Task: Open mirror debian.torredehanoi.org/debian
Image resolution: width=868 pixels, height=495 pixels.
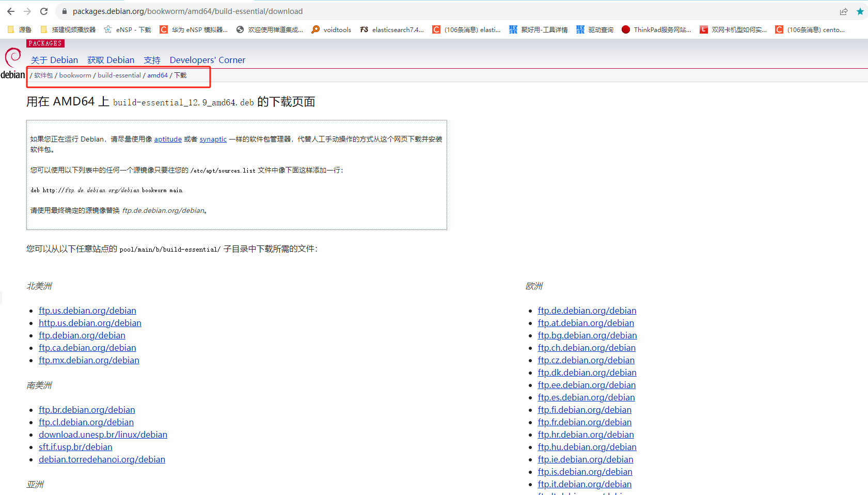Action: click(102, 459)
